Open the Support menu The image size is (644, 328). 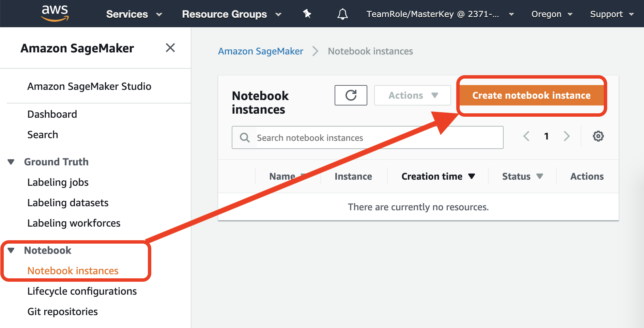click(x=612, y=14)
